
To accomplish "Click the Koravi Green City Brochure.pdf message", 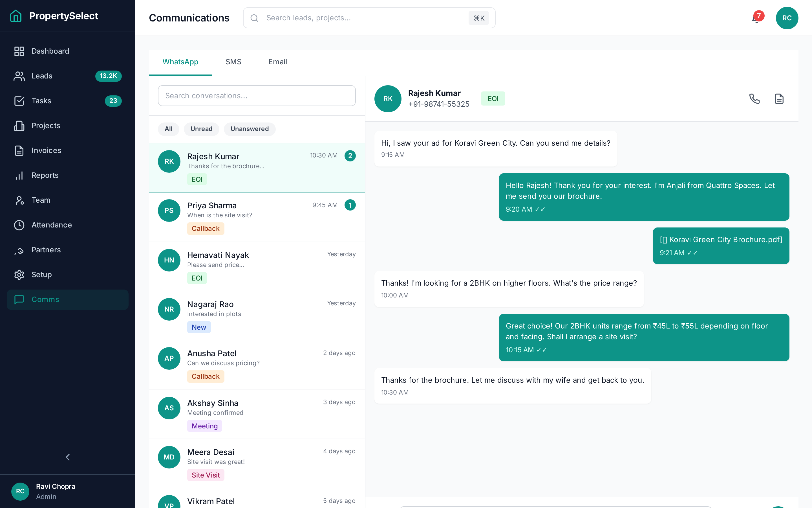I will (721, 246).
